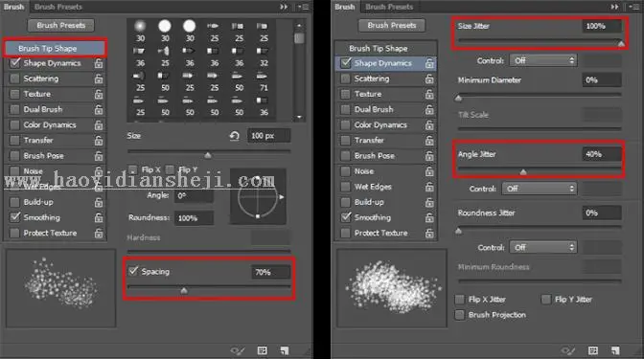Click lock icon beside Protect Texture in left panel

point(99,233)
